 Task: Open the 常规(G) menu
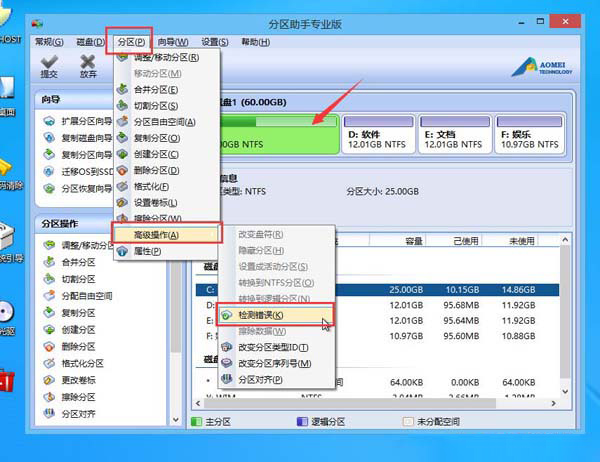[x=49, y=42]
